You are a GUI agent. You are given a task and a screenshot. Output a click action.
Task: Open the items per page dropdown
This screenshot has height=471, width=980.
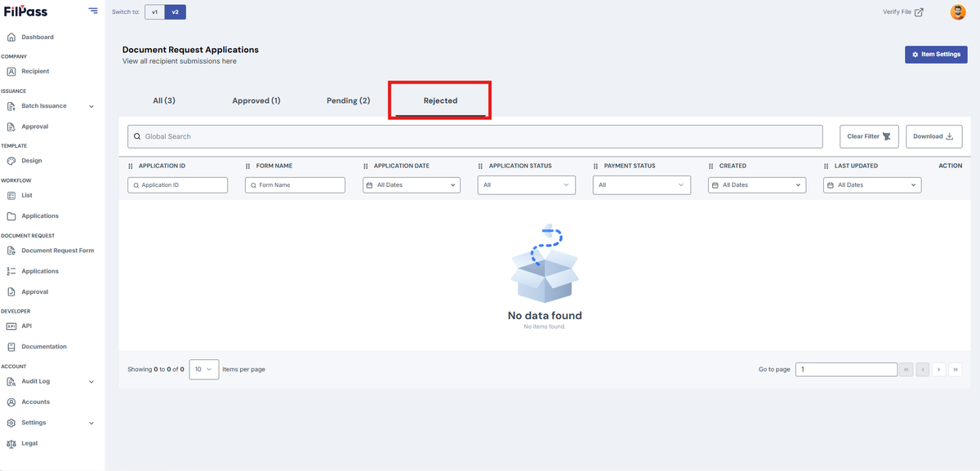204,369
